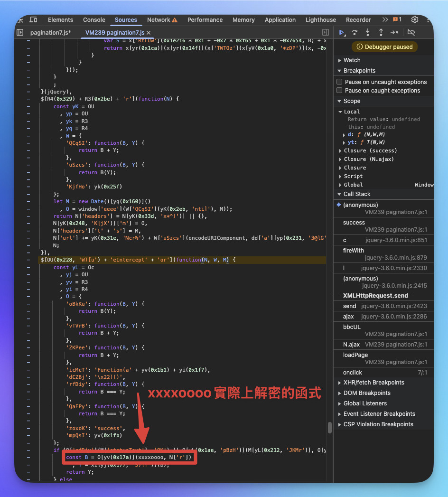Select the N.ajax call stack frame
The width and height of the screenshot is (448, 497).
click(383, 345)
